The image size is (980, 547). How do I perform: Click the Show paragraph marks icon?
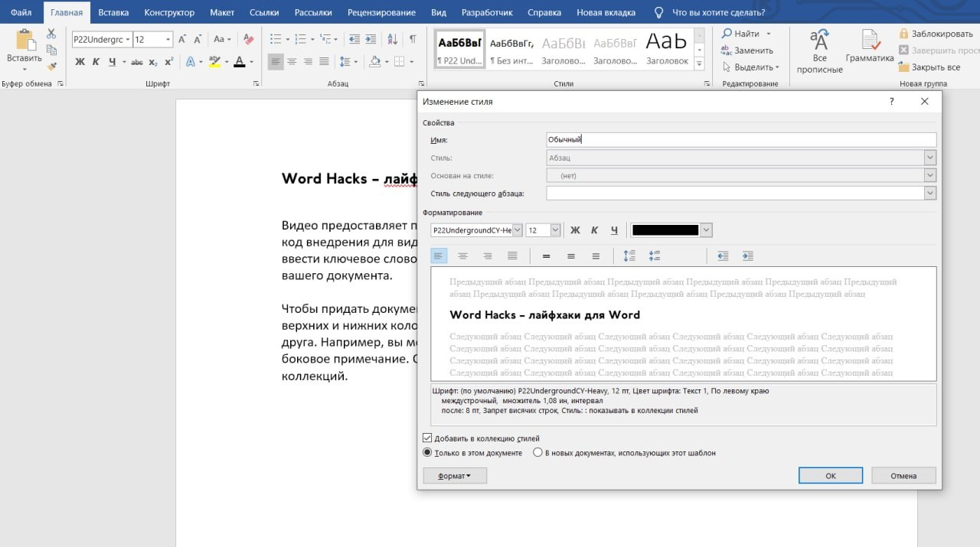[x=413, y=39]
